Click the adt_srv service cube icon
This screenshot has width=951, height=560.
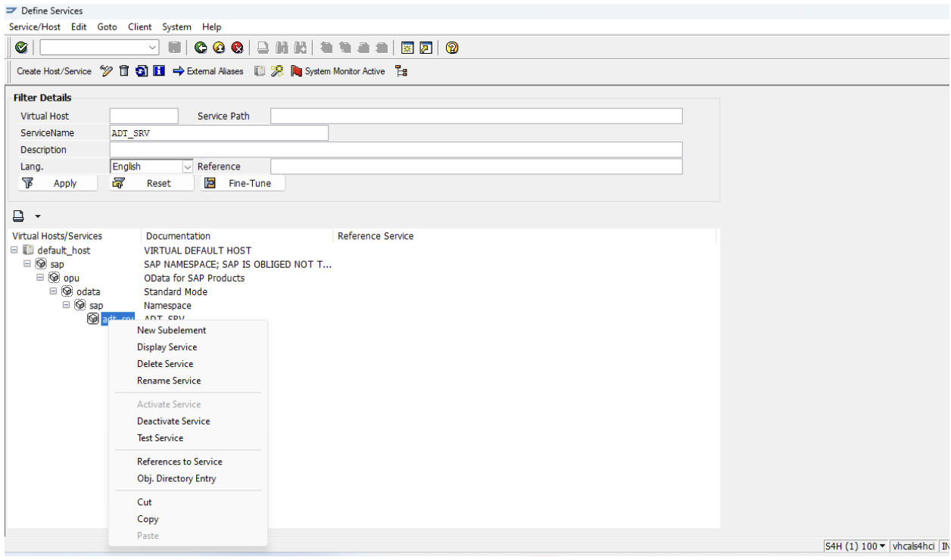pos(93,319)
